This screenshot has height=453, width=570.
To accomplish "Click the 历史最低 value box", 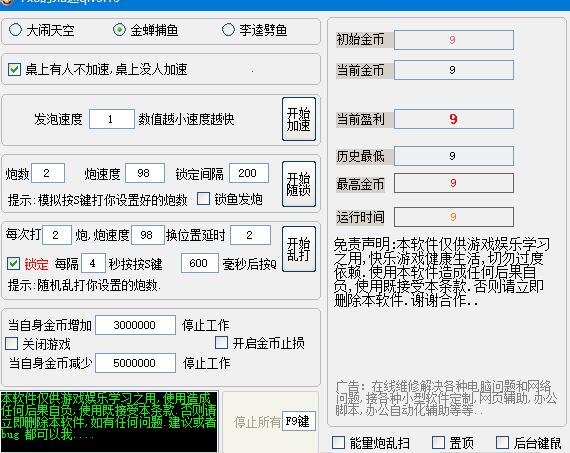I will [454, 156].
